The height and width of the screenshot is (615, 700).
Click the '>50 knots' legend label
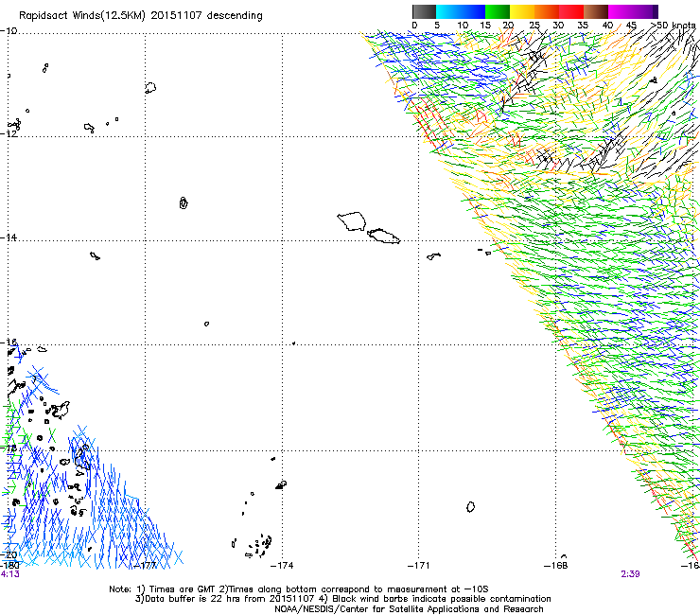click(673, 25)
